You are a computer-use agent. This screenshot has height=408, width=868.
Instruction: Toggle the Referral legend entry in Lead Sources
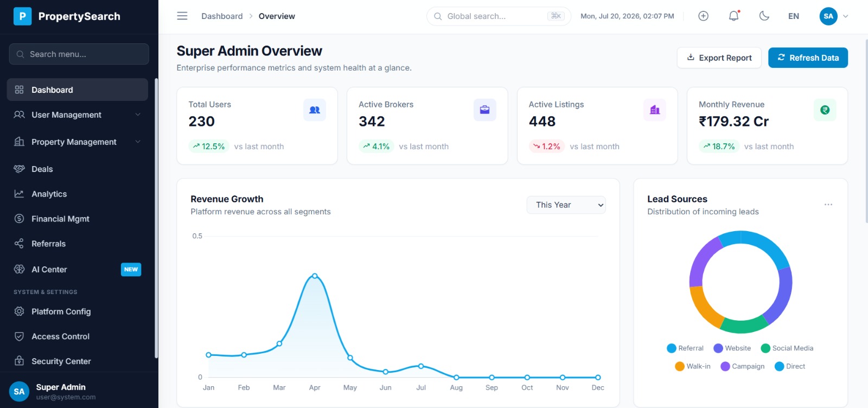point(685,348)
